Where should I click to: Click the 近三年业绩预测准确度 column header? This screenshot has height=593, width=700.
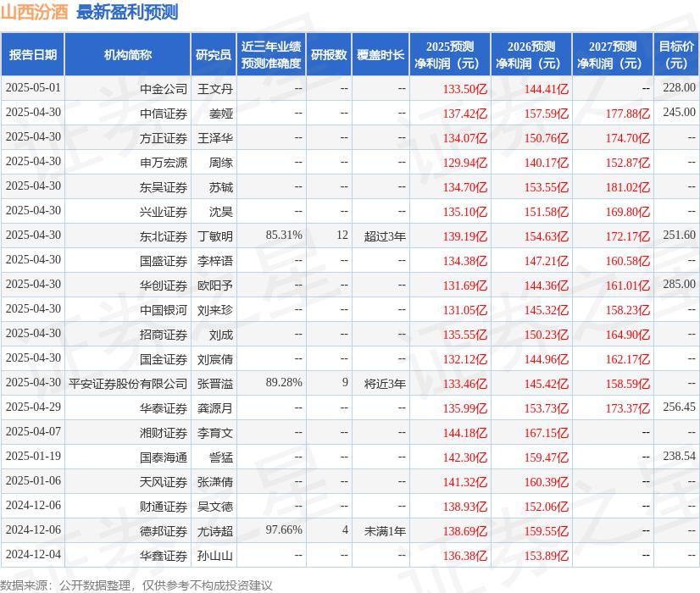coord(270,55)
